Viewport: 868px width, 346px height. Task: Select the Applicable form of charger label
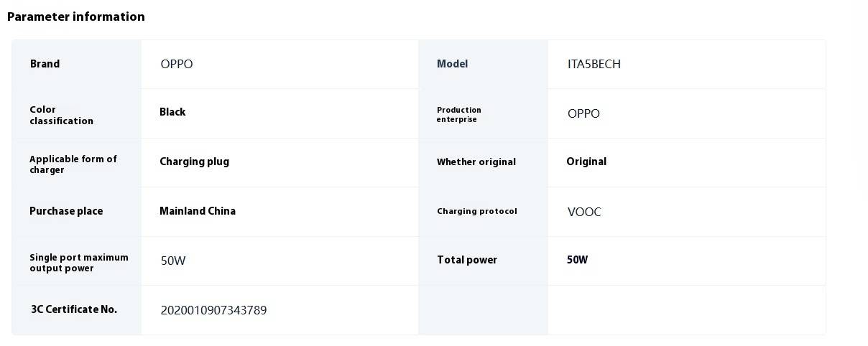click(73, 164)
